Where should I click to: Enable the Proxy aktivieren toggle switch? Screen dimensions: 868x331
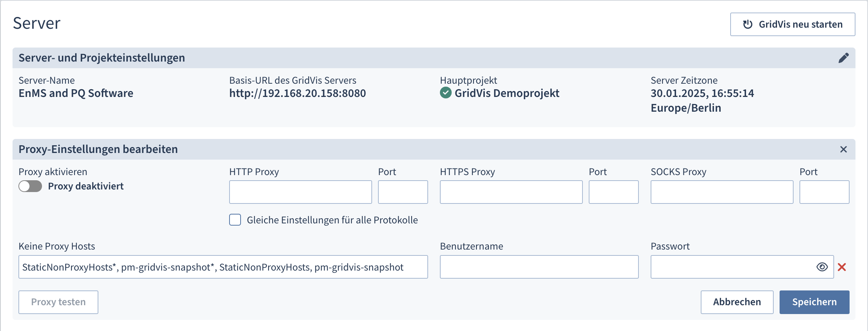[x=31, y=186]
